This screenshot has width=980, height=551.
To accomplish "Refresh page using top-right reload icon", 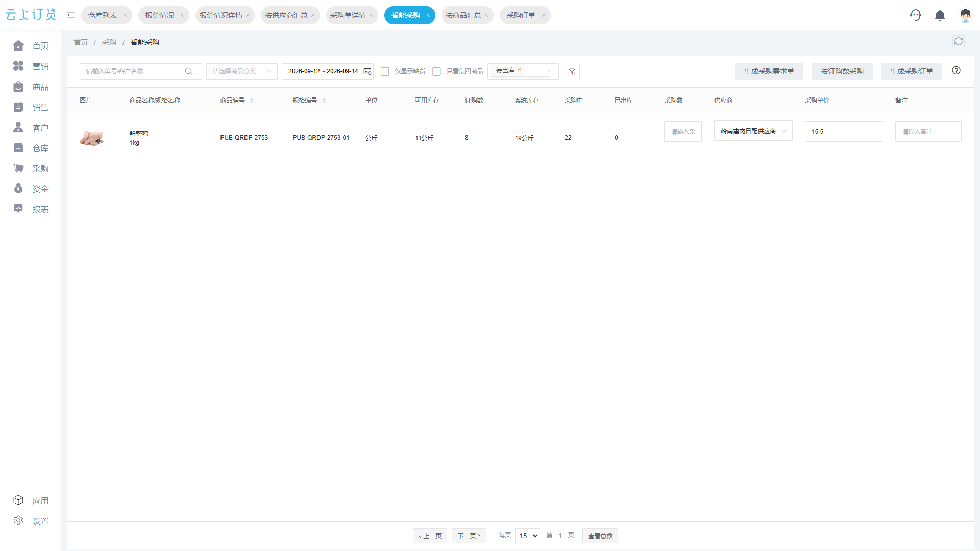I will [959, 42].
